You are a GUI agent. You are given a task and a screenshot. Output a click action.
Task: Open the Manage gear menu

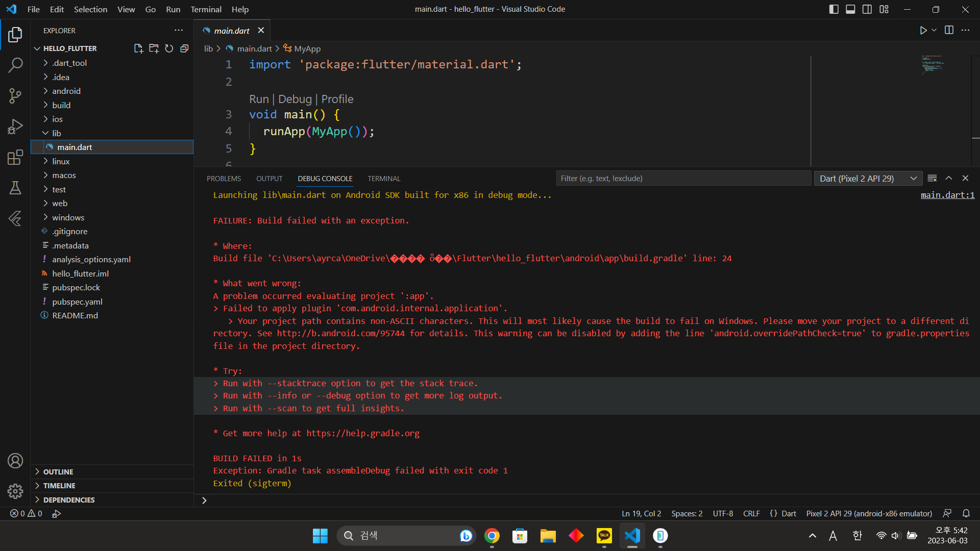(x=15, y=491)
